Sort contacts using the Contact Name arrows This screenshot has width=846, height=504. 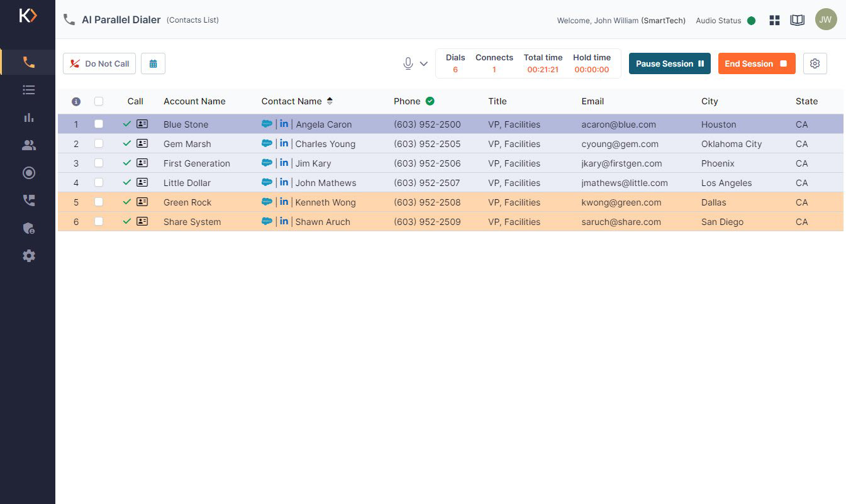(331, 101)
